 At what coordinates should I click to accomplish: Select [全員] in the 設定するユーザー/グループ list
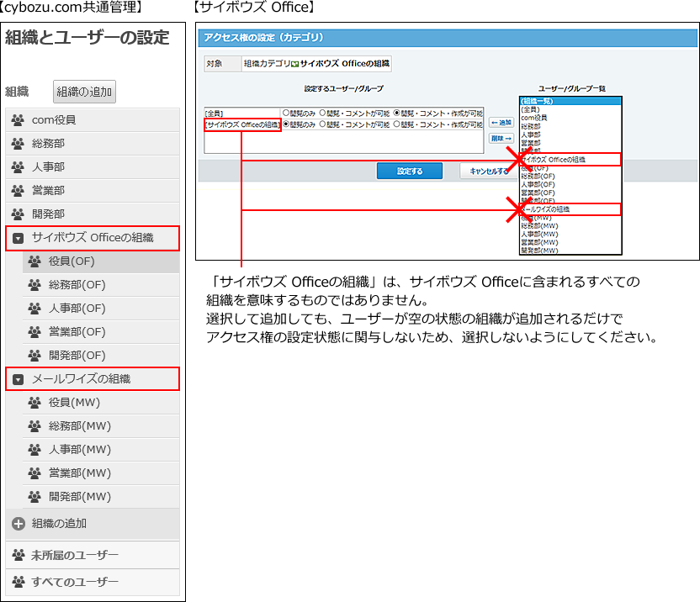pyautogui.click(x=215, y=114)
